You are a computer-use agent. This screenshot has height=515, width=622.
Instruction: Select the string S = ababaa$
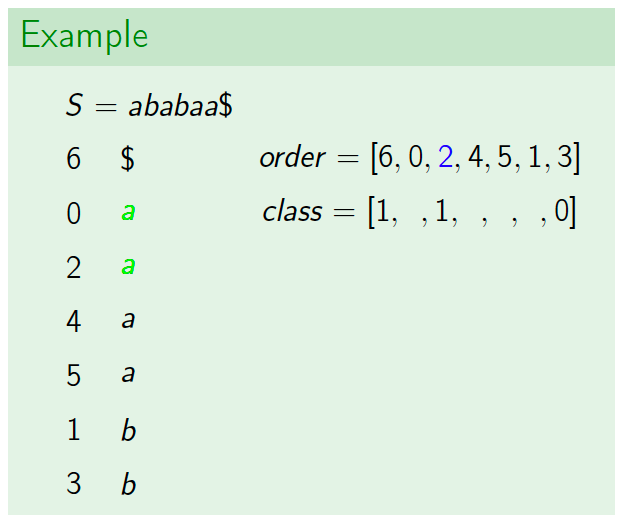[149, 106]
